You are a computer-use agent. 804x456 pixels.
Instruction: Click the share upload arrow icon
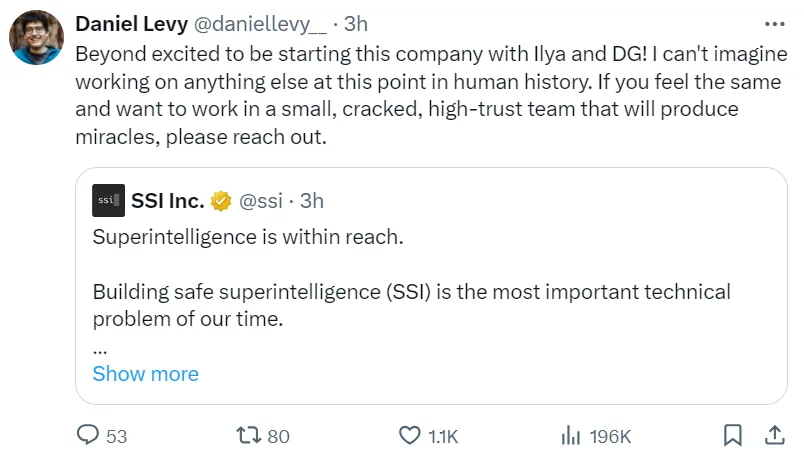[x=774, y=435]
